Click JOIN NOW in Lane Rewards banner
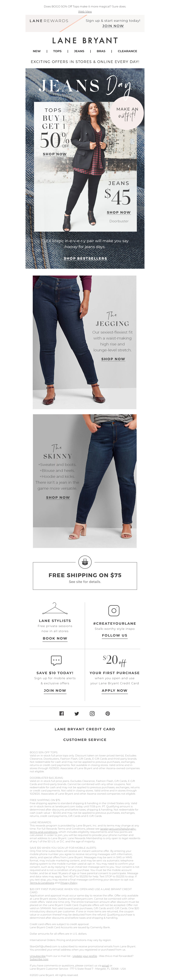This screenshot has width=170, height=980. [x=113, y=26]
